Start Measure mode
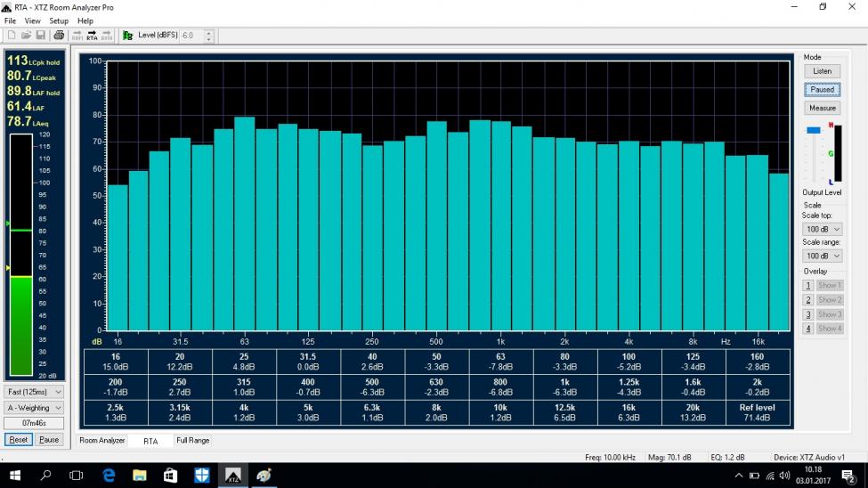Image resolution: width=868 pixels, height=488 pixels. [822, 108]
